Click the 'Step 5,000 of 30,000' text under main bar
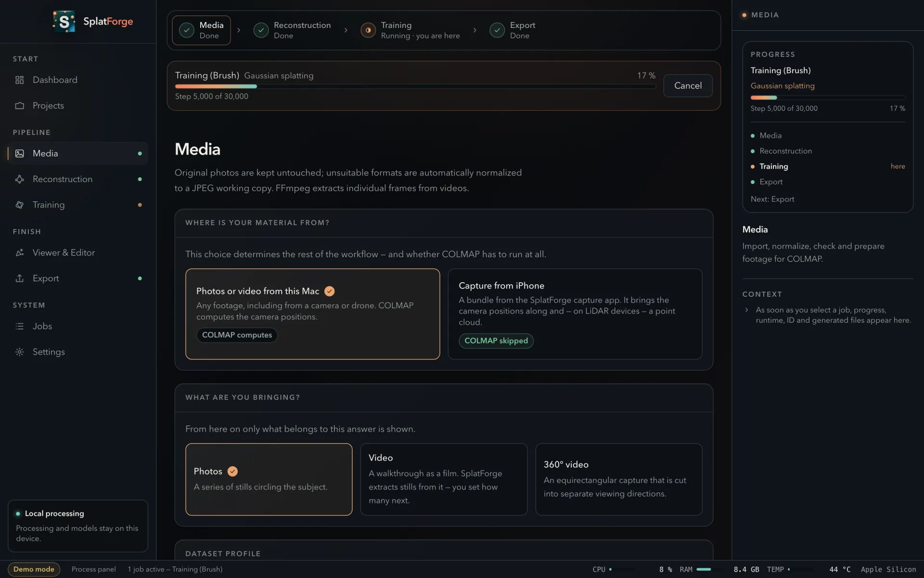924x578 pixels. click(212, 96)
